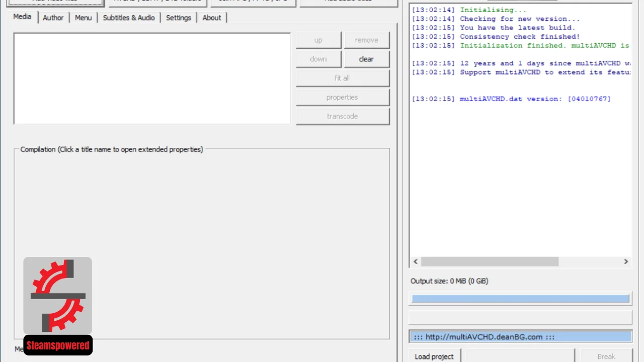644x362 pixels.
Task: Open the properties button
Action: click(343, 97)
